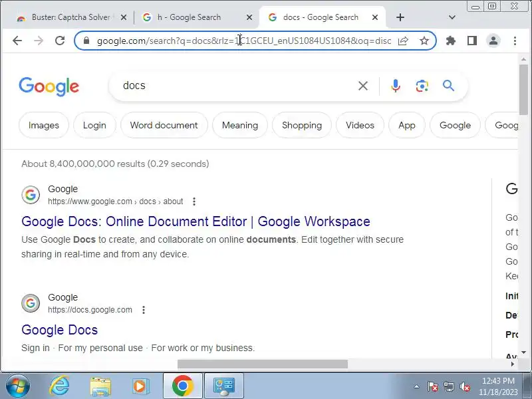532x399 pixels.
Task: Clear the search box text
Action: tap(363, 86)
